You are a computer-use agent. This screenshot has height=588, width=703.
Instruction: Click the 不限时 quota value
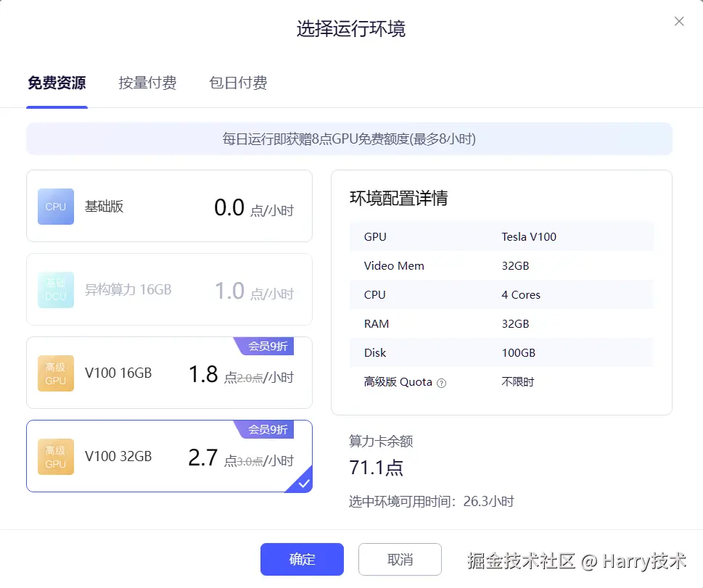[x=518, y=382]
